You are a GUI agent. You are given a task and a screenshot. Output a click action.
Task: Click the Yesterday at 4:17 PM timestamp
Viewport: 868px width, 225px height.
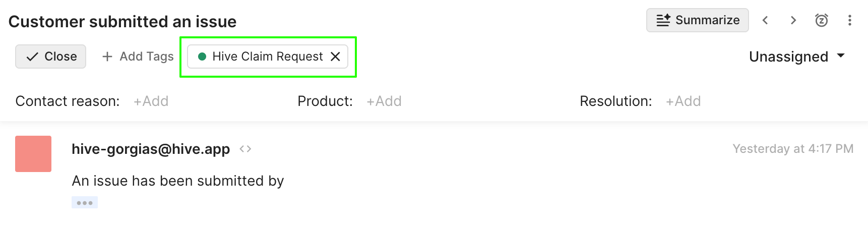coord(793,149)
